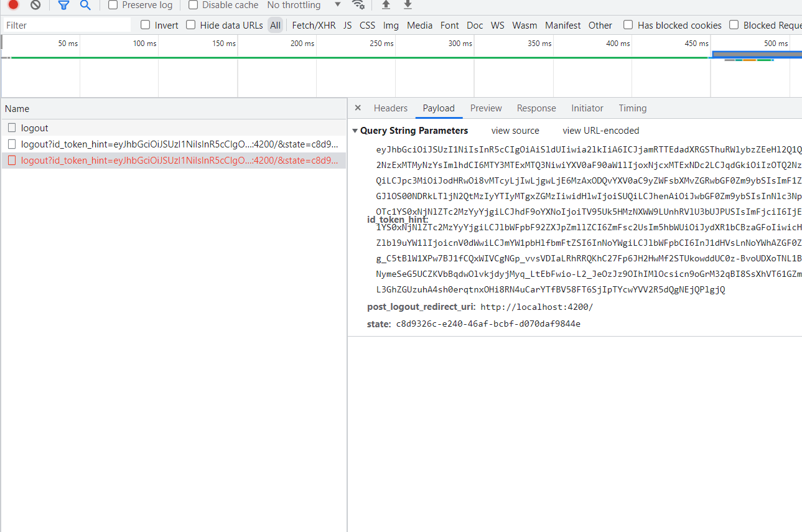
Task: Filter requests by Doc type
Action: coord(475,26)
